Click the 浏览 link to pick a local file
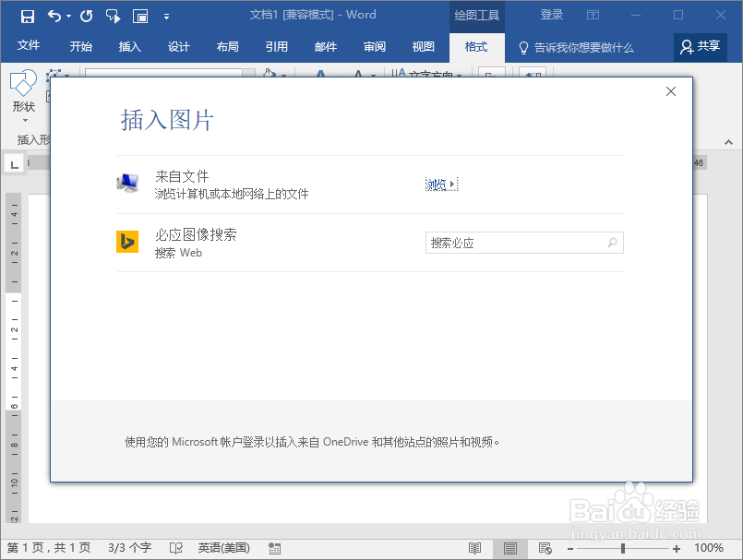The height and width of the screenshot is (560, 743). click(x=436, y=184)
